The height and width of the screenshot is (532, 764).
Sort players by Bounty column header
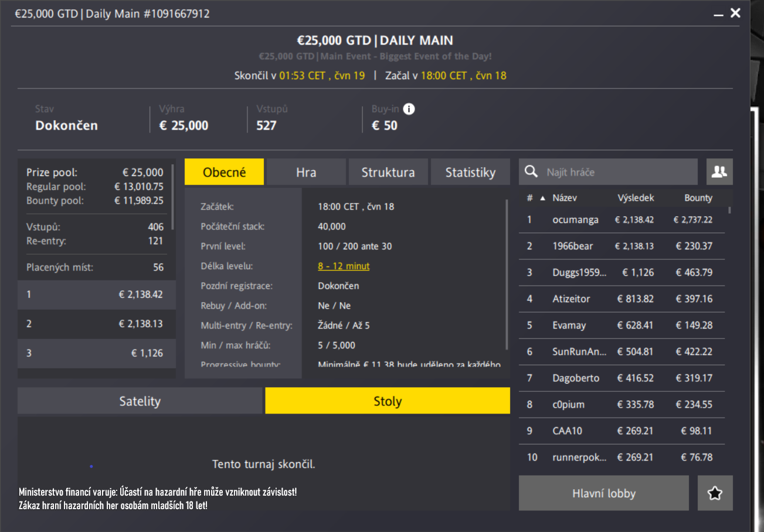coord(698,198)
